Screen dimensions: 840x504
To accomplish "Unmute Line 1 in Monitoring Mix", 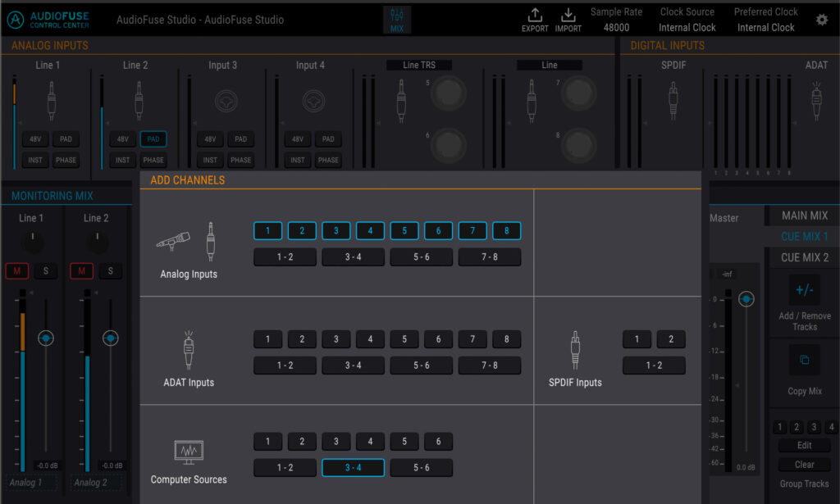I will [x=17, y=270].
